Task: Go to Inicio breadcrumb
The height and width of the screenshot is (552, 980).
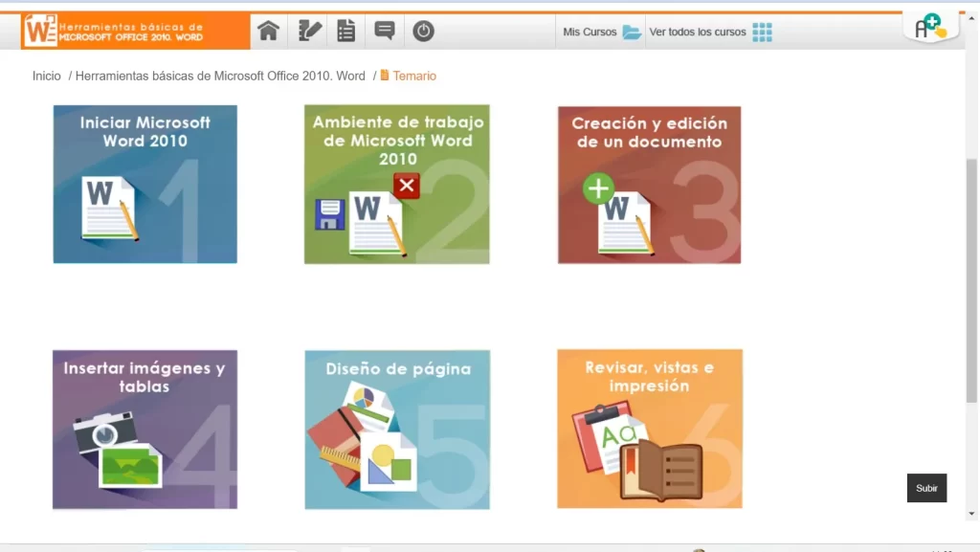Action: (46, 77)
